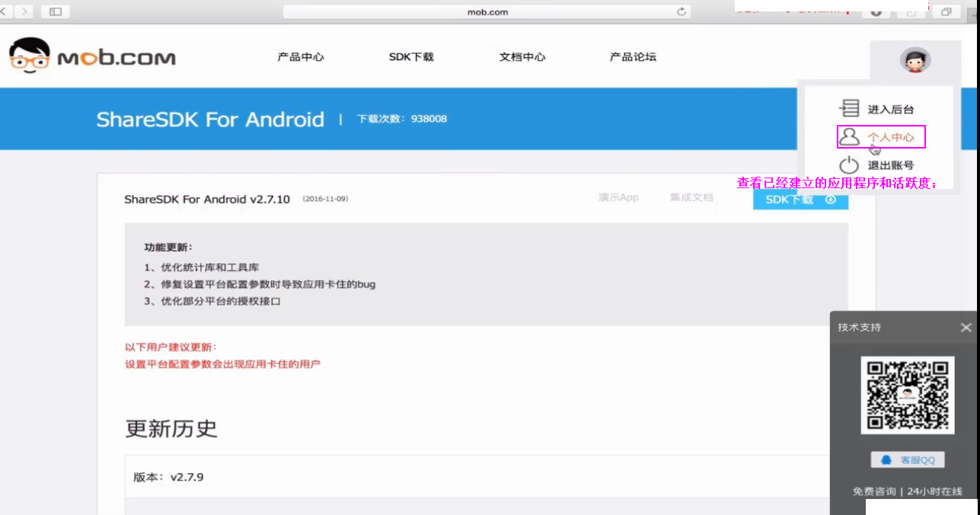Select 进入后台 from the user menu
Viewport: 980px width, 515px height.
[x=891, y=110]
